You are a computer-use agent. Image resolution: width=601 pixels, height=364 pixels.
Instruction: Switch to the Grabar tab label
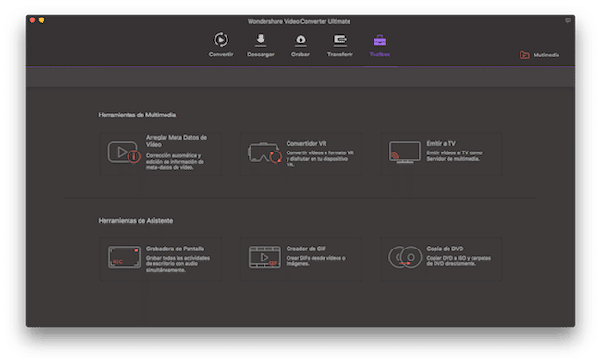(300, 55)
